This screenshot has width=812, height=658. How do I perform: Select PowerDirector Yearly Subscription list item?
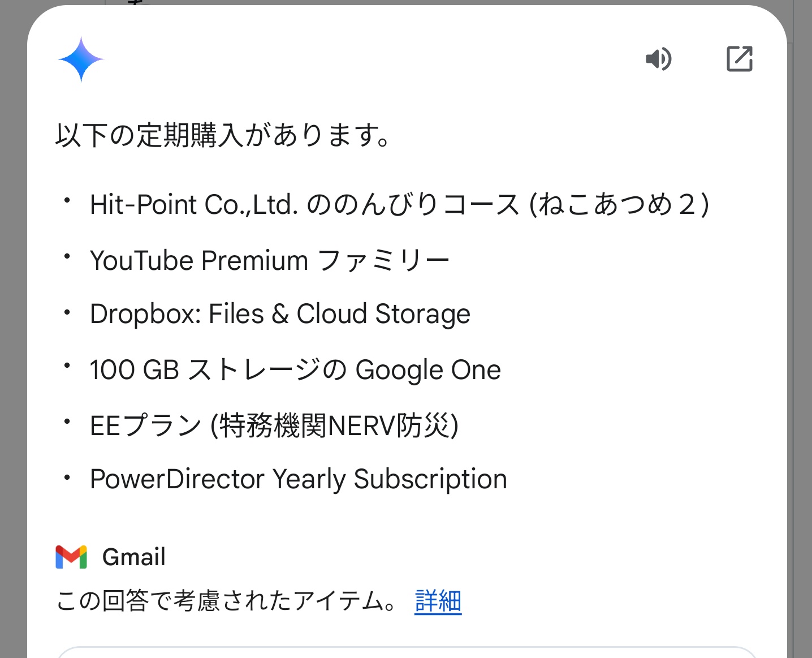tap(299, 479)
